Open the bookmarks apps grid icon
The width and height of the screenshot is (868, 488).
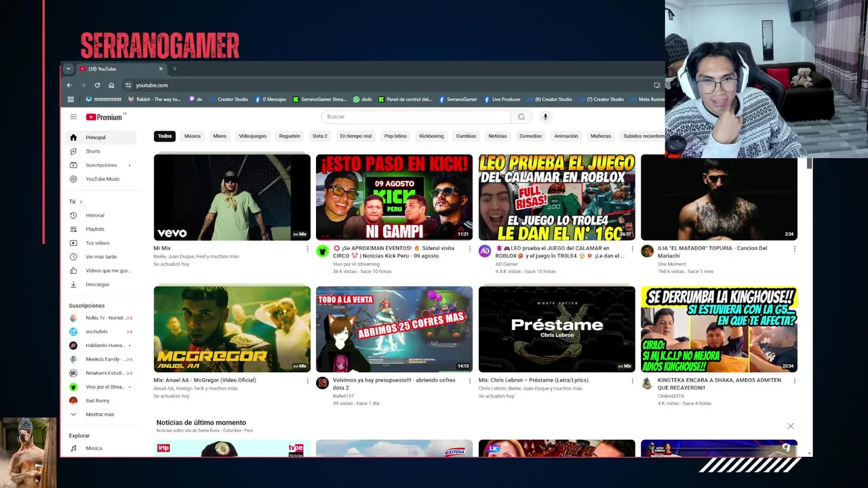(x=71, y=100)
